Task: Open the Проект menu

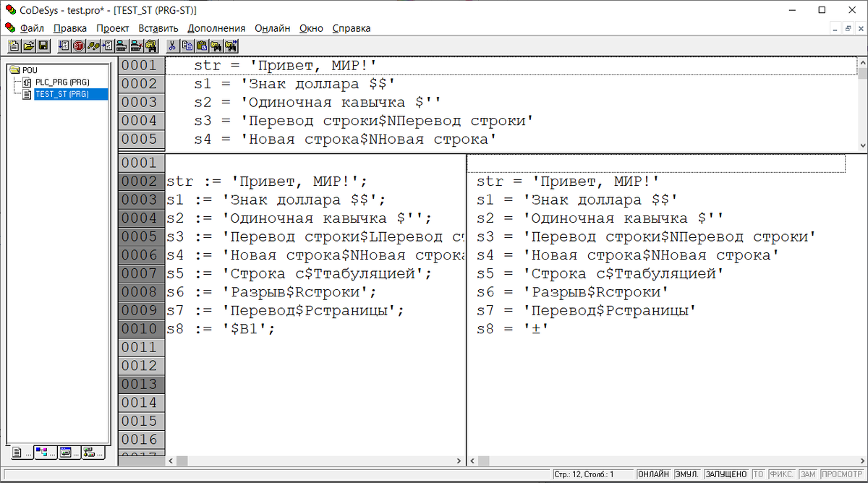Action: [112, 28]
